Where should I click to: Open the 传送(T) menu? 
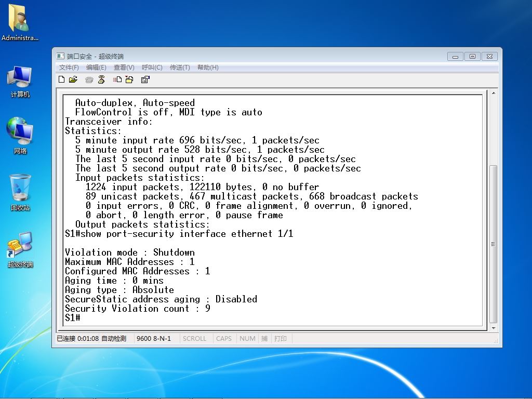pos(180,67)
